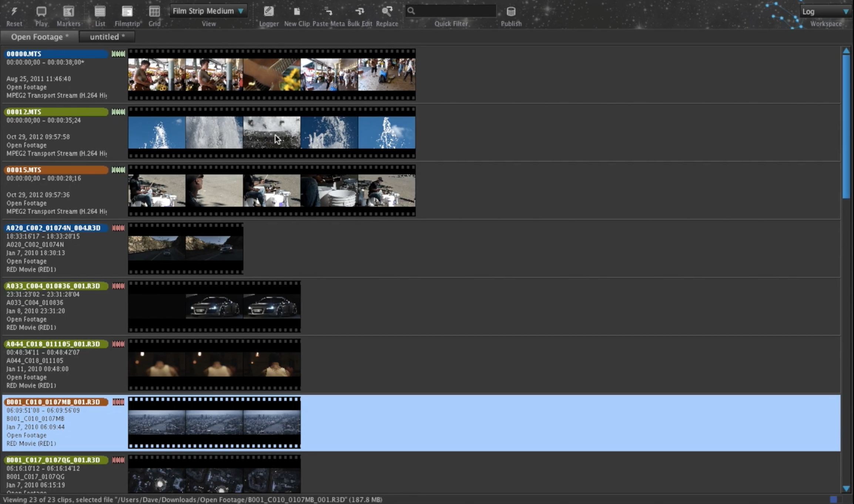Toggle marker icon beside B001_C010_0107MB_001.R3D
Screen dimensions: 854x504
pyautogui.click(x=118, y=402)
